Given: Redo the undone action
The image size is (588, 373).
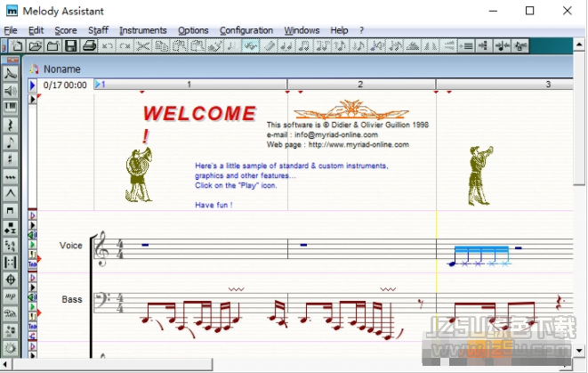Looking at the screenshot, I should pyautogui.click(x=125, y=46).
